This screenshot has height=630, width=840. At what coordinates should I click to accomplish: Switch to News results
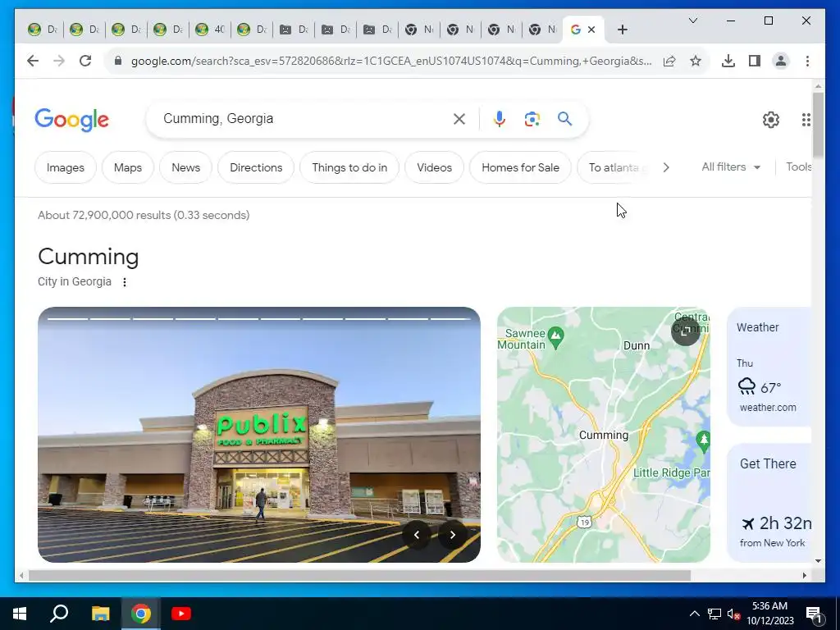pyautogui.click(x=186, y=167)
